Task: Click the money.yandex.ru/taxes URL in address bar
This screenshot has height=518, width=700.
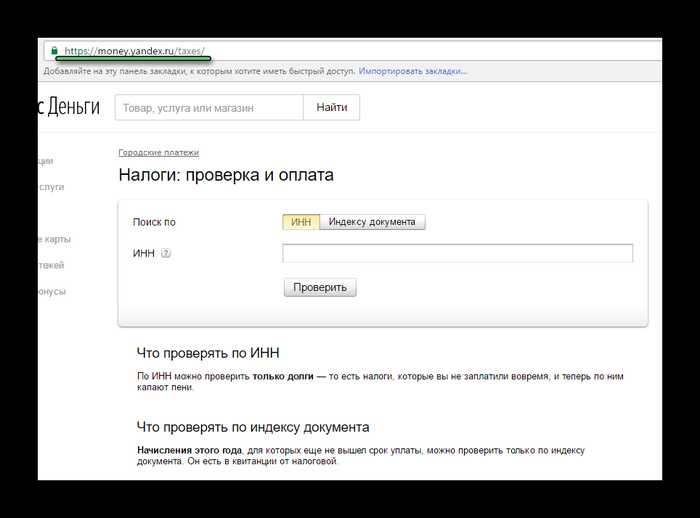Action: click(134, 51)
